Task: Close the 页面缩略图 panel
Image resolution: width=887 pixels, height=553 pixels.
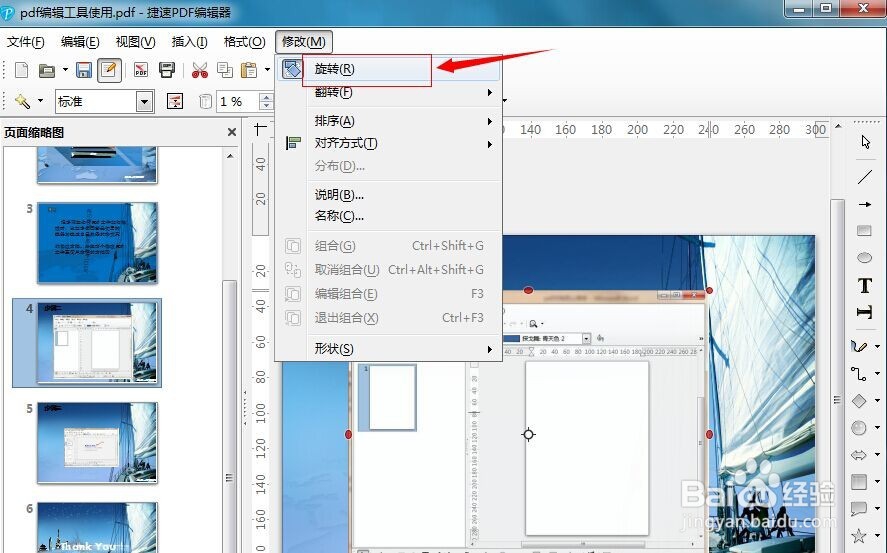Action: [232, 132]
